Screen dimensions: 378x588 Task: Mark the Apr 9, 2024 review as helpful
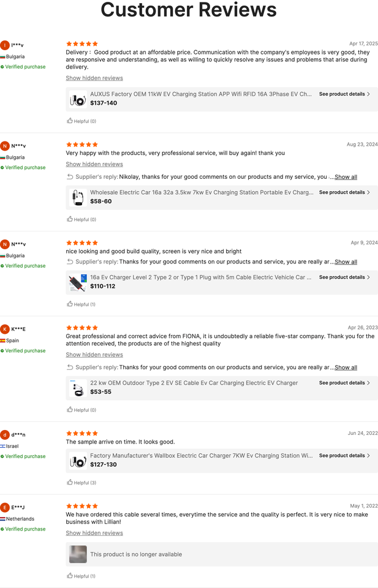[70, 304]
